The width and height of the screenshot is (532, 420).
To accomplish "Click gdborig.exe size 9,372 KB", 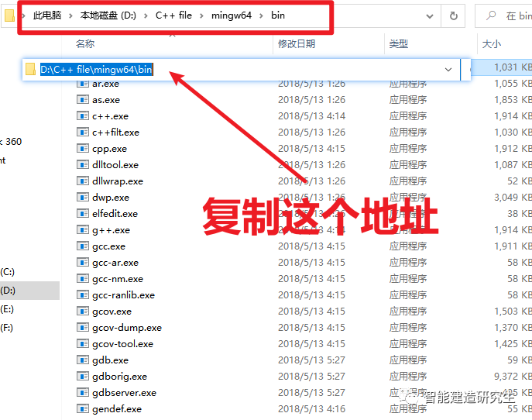I will tap(513, 376).
